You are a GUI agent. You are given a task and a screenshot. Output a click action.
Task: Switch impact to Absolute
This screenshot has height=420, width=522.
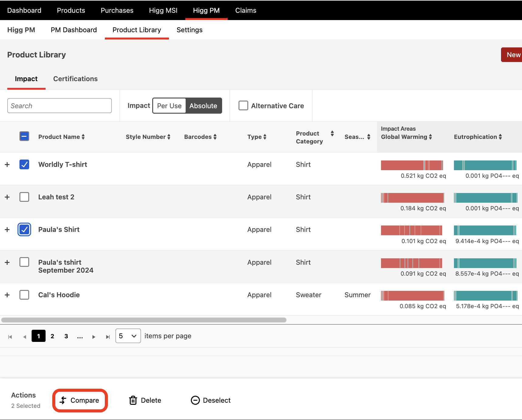(x=203, y=106)
